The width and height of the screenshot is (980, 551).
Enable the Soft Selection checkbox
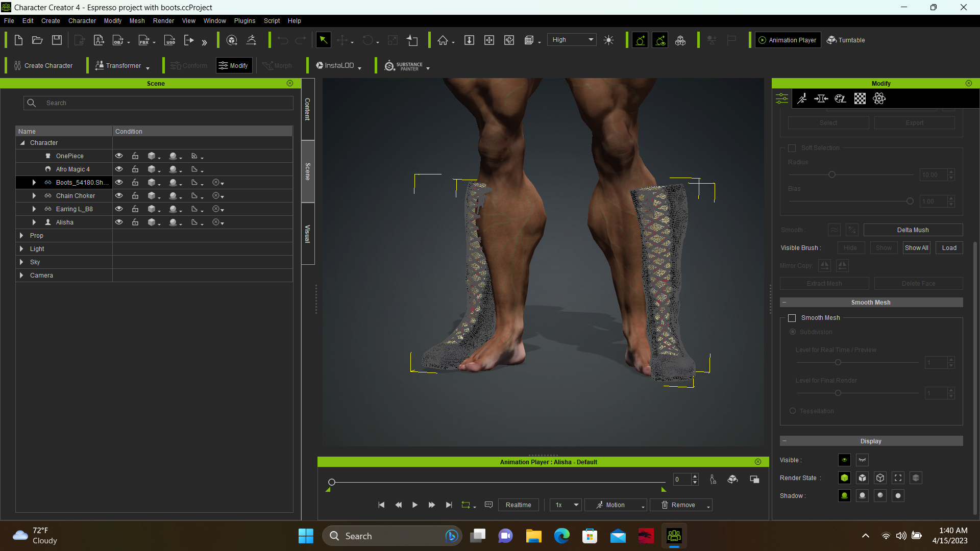(792, 148)
